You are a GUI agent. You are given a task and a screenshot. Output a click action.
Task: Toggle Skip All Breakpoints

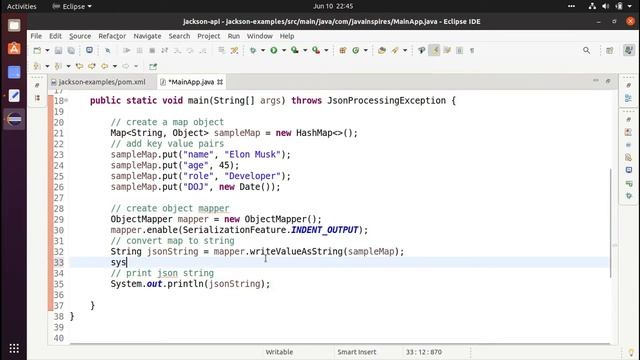tap(108, 50)
